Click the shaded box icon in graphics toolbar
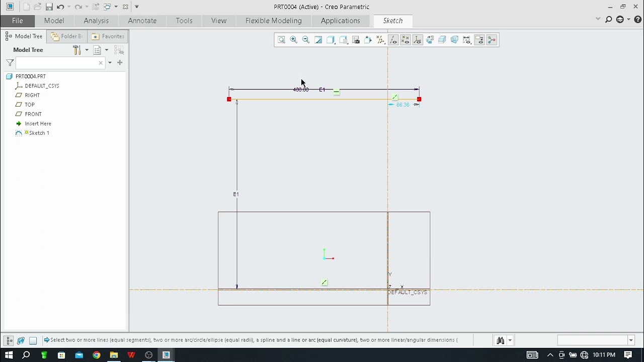Screen dimensions: 644x362 tap(442, 40)
